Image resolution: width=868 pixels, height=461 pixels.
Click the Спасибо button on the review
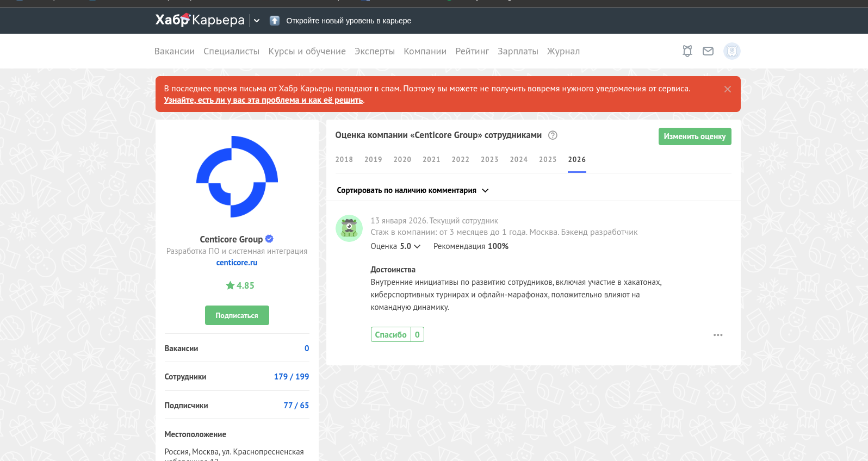tap(391, 334)
